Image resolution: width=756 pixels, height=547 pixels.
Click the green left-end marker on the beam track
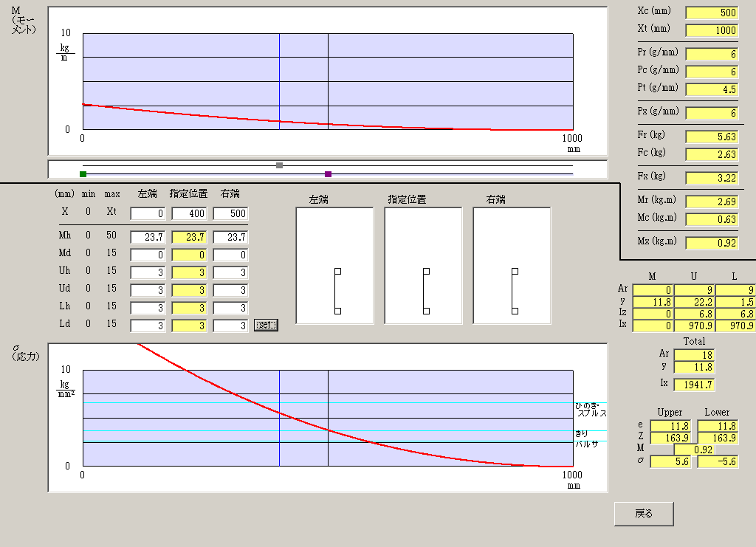point(83,174)
